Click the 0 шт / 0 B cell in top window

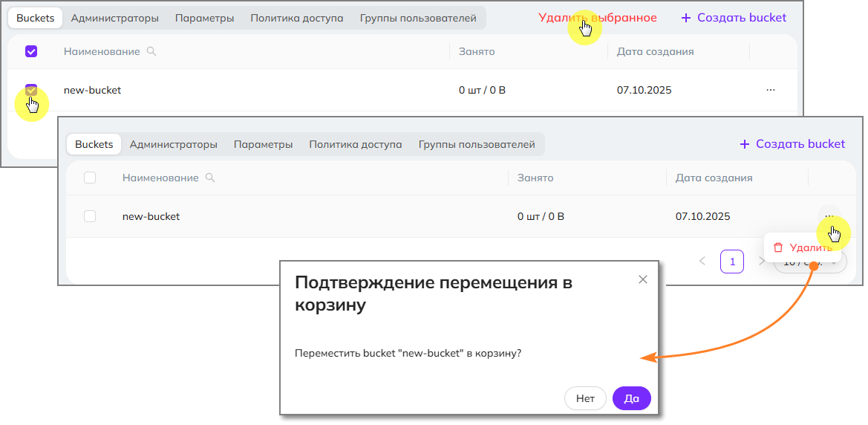[482, 90]
